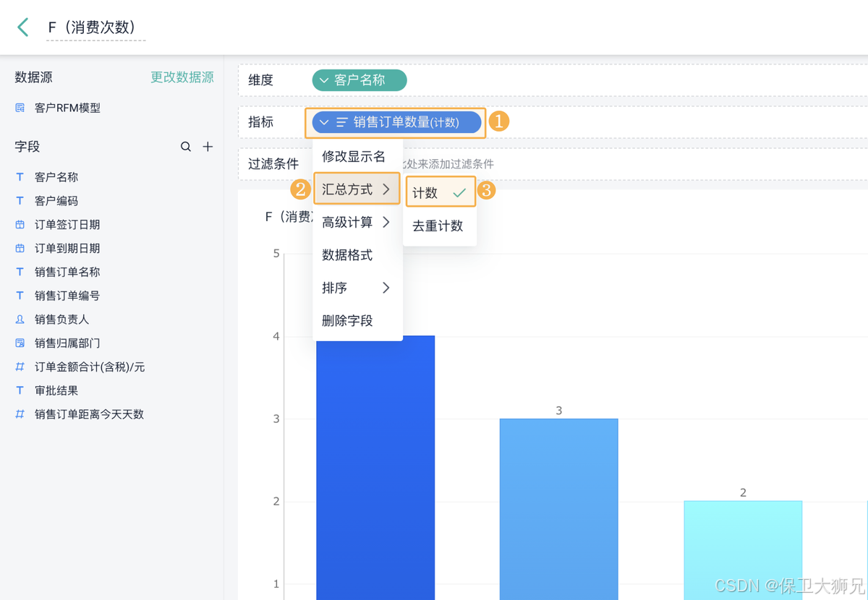This screenshot has height=600, width=868.
Task: Add a new field with plus icon
Action: tap(208, 147)
